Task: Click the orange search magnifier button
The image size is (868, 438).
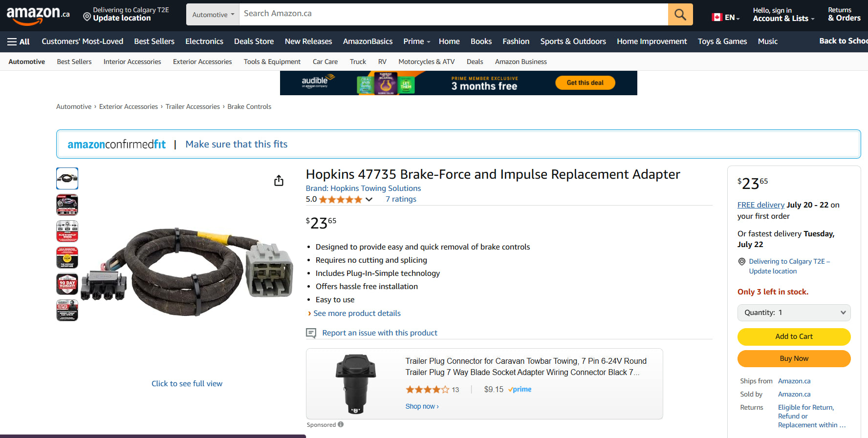Action: [x=680, y=15]
